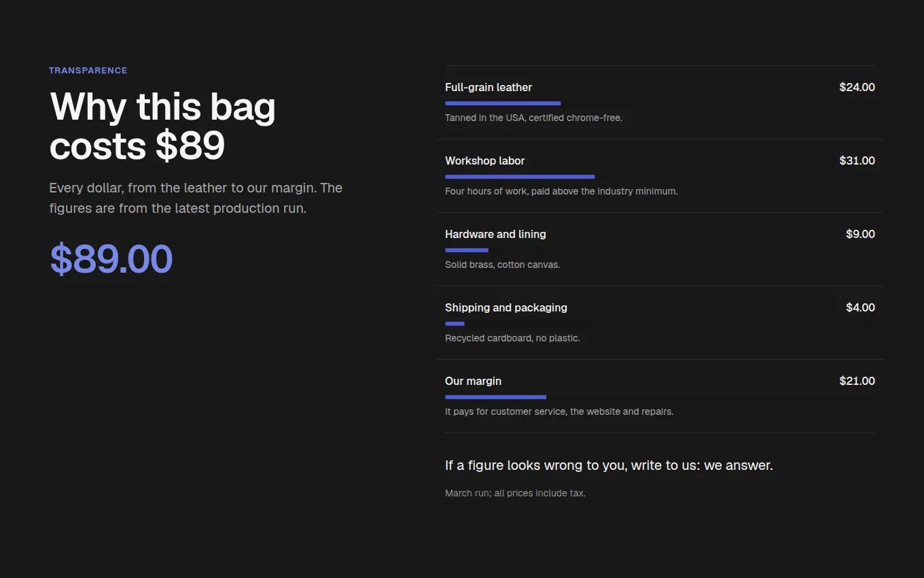Viewport: 924px width, 578px height.
Task: Select the $21.00 margin value
Action: click(857, 381)
